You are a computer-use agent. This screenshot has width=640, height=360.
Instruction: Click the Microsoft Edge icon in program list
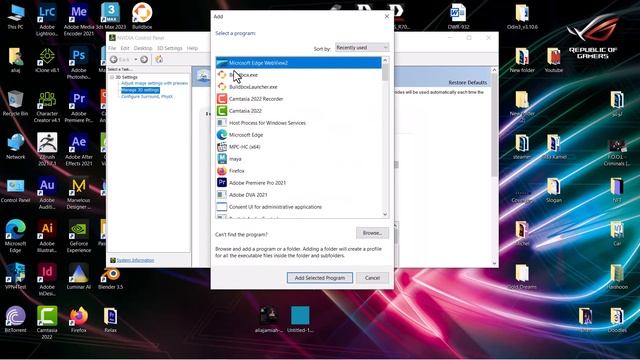click(x=222, y=135)
